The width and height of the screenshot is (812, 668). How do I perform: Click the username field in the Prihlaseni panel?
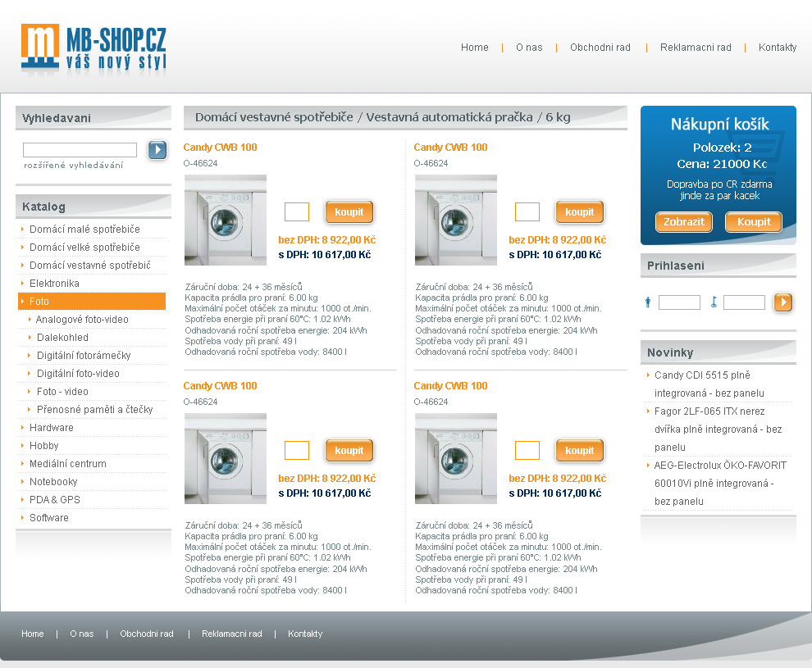pos(679,302)
